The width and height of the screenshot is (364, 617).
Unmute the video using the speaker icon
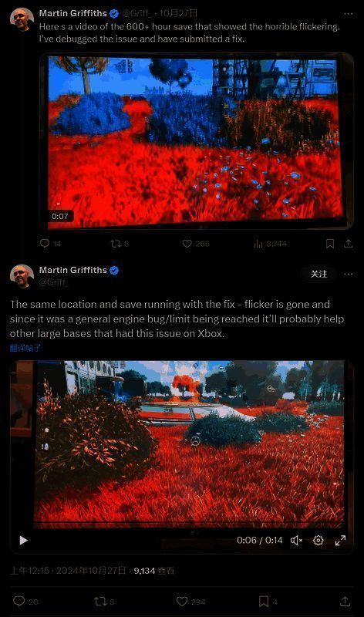tap(296, 541)
